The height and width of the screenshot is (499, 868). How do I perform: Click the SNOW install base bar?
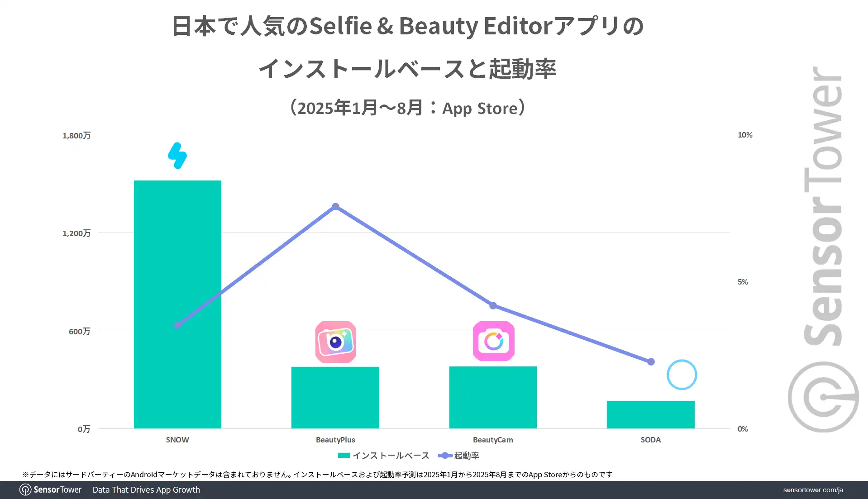pos(177,304)
